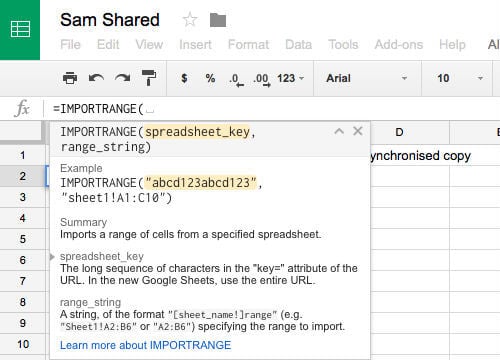The height and width of the screenshot is (360, 500).
Task: Click into the formula bar input
Action: click(273, 109)
